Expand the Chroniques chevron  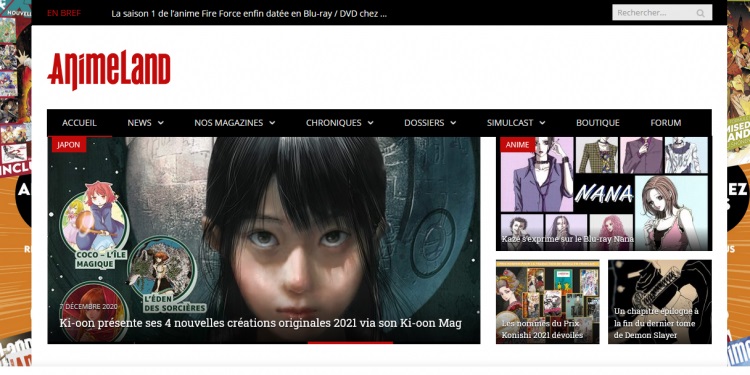[x=370, y=123]
